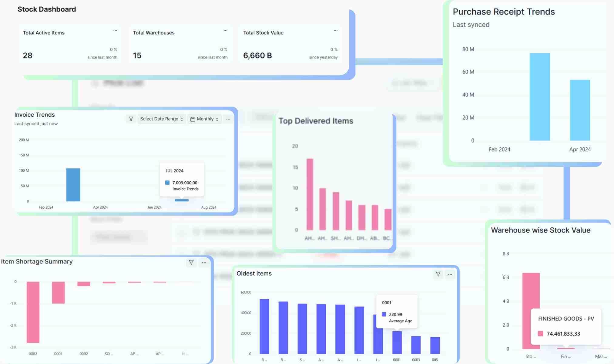
Task: Click the JUL 2024 small invoice bar
Action: [x=182, y=200]
